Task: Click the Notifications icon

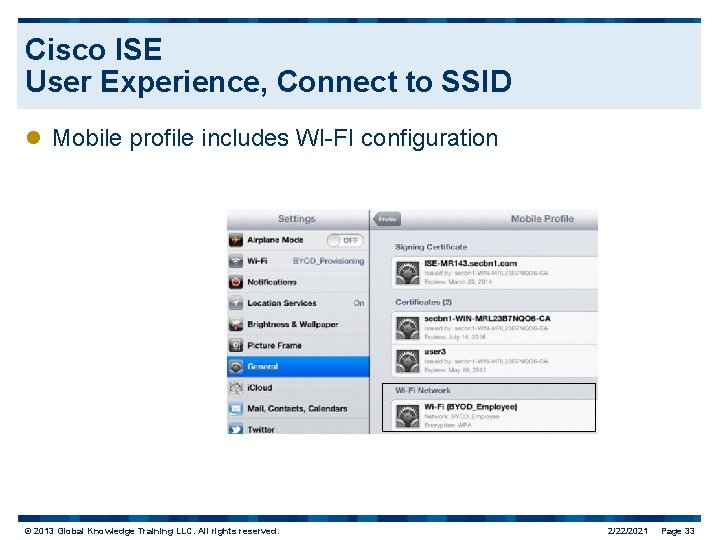Action: tap(236, 282)
